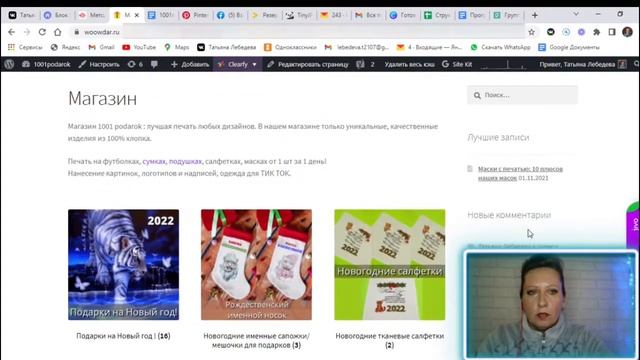Switch to the Facebook tab
The height and width of the screenshot is (360, 640).
click(x=230, y=15)
